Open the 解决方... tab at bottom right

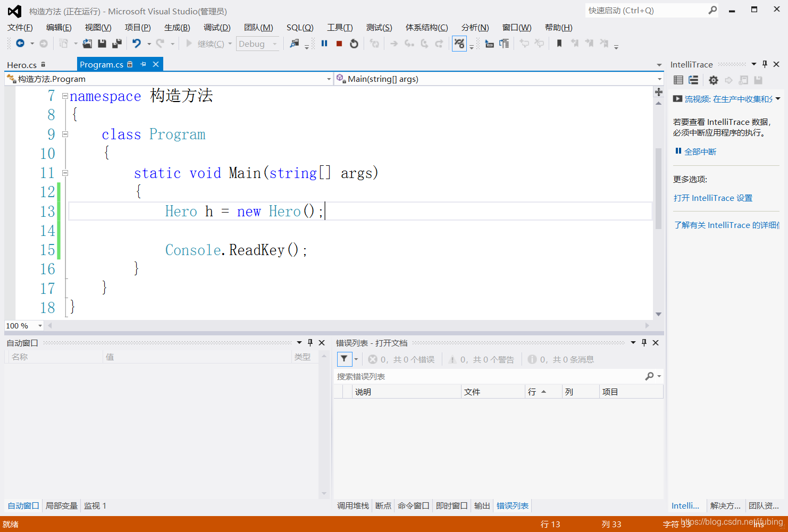725,506
